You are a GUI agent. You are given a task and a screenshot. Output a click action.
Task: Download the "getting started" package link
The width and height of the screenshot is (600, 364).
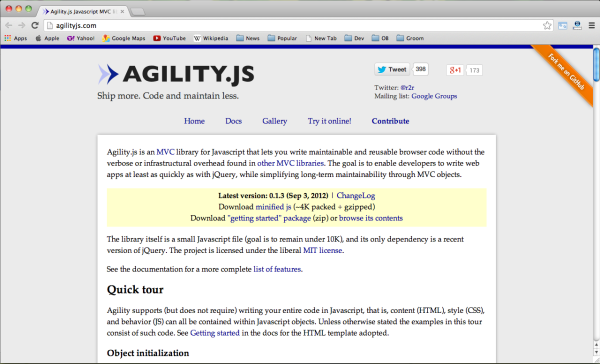pyautogui.click(x=269, y=218)
